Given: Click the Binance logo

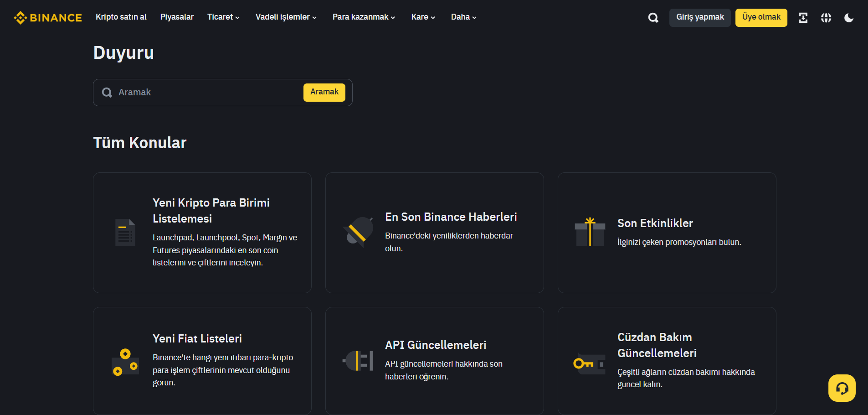Looking at the screenshot, I should (x=48, y=18).
